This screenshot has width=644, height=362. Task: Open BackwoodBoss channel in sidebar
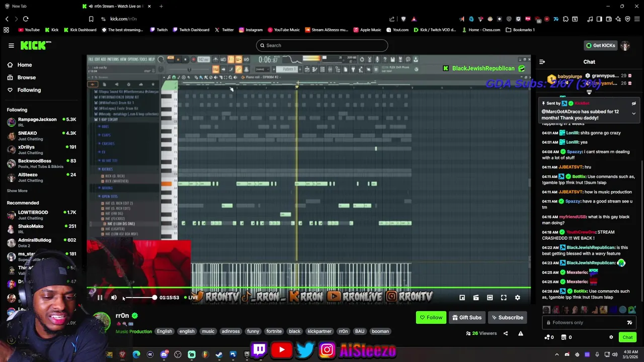41,163
